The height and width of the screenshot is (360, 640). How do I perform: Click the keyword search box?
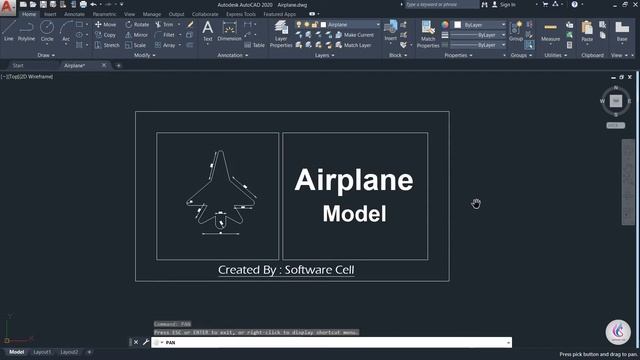click(x=442, y=4)
